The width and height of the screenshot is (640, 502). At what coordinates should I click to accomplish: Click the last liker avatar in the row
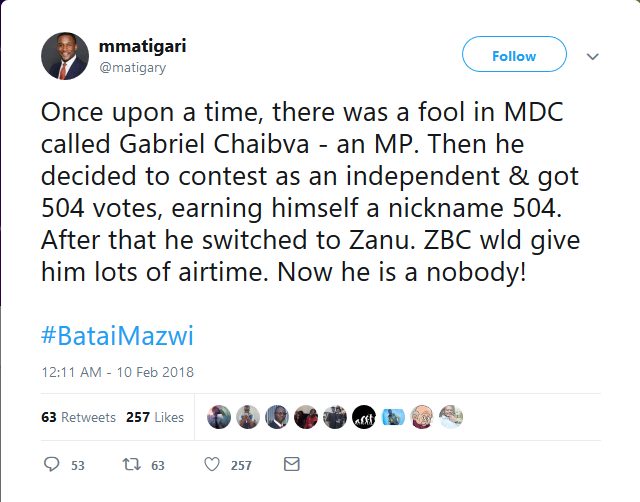tap(452, 417)
